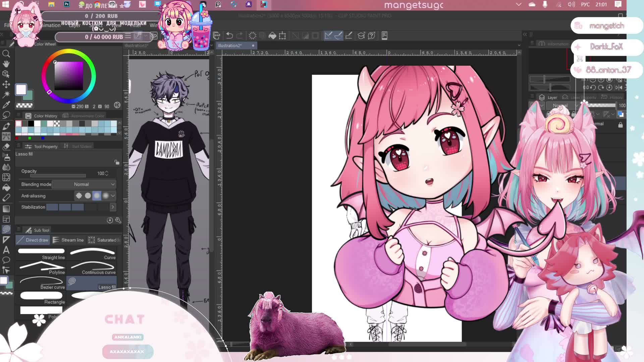The image size is (644, 362).
Task: Select the no anti-aliasing option
Action: pyautogui.click(x=79, y=196)
